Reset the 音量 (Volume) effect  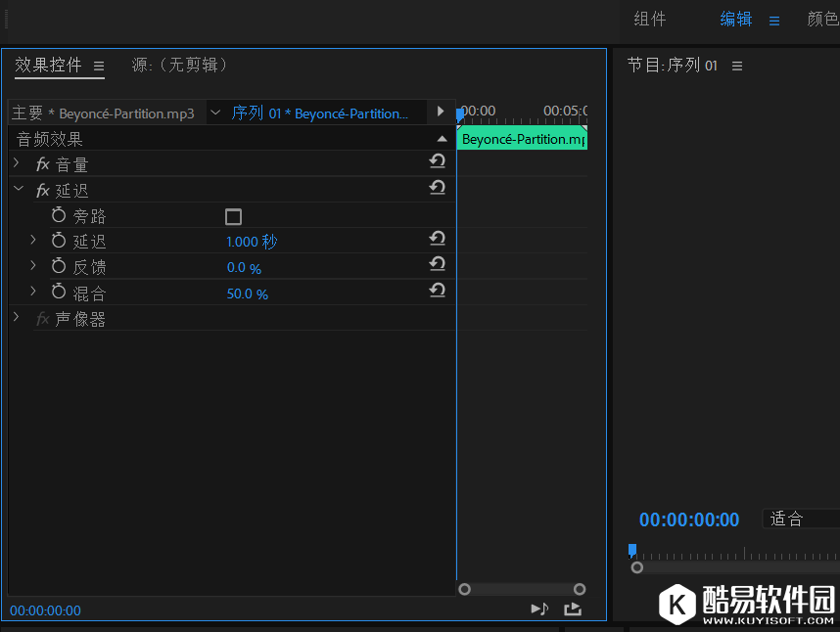pos(438,162)
